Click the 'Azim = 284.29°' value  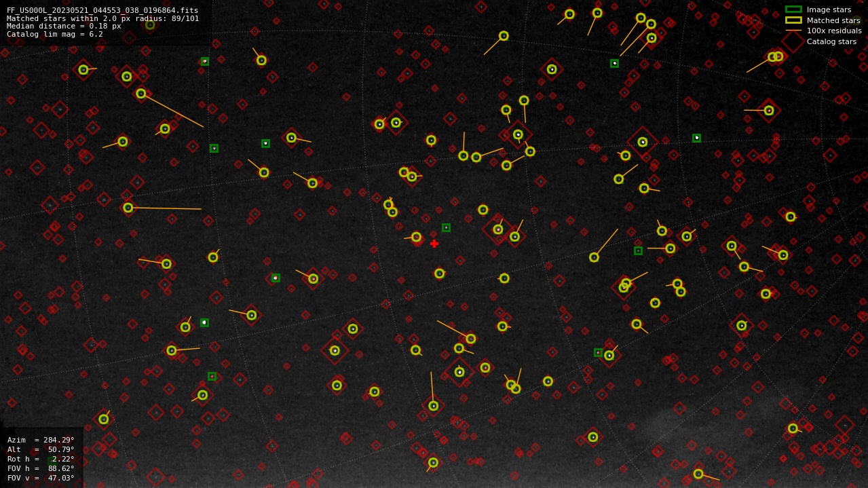point(41,440)
